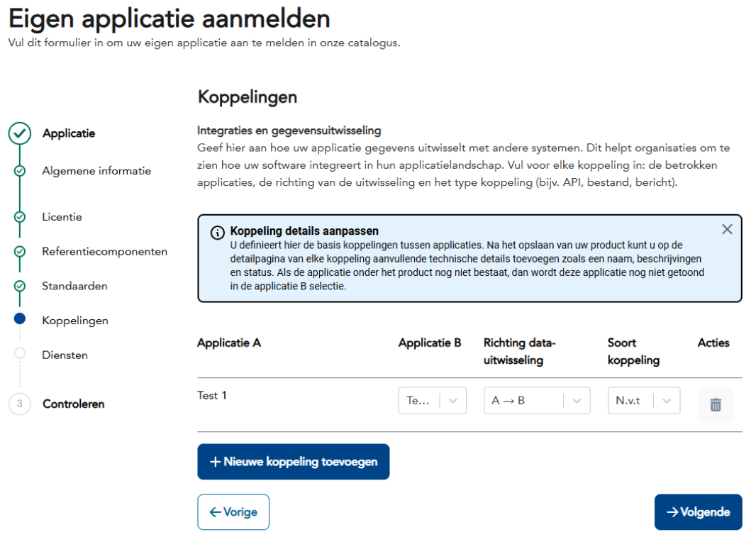Select the current Koppelingen step dot
This screenshot has height=537, width=756.
(20, 320)
